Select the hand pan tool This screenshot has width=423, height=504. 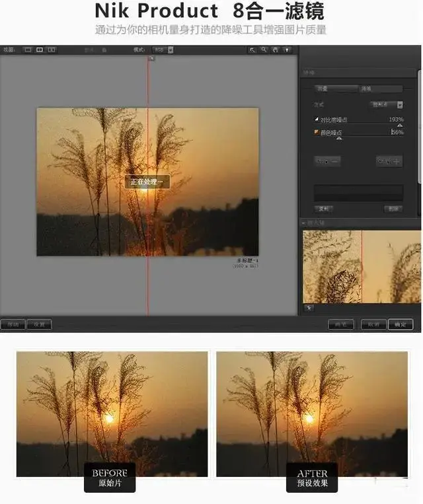276,50
